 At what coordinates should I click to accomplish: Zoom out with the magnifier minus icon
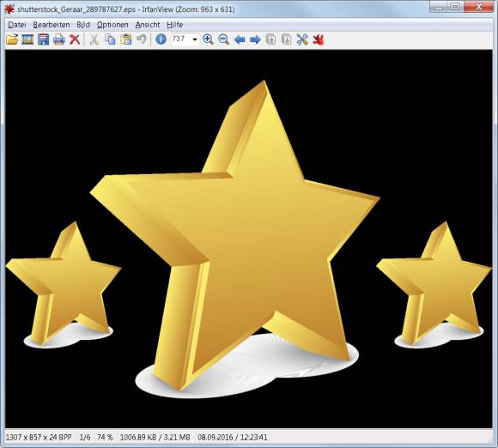[224, 39]
